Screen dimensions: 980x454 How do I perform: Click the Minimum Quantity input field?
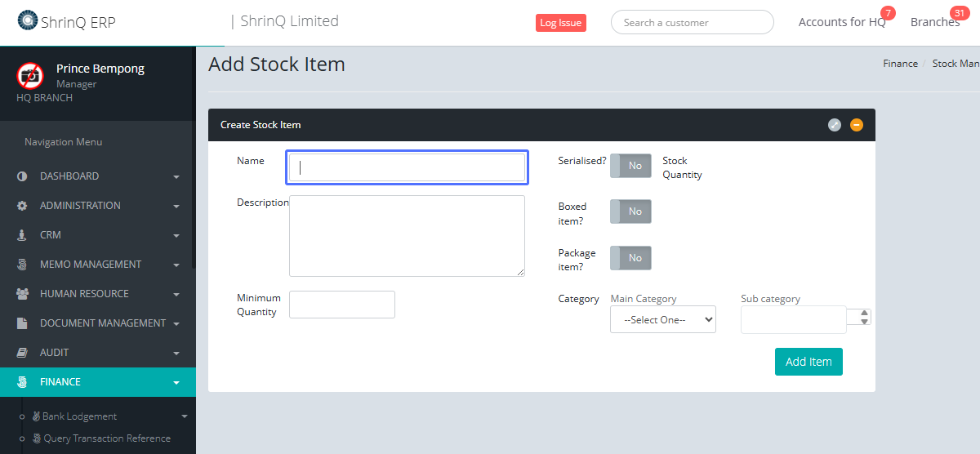(x=341, y=305)
